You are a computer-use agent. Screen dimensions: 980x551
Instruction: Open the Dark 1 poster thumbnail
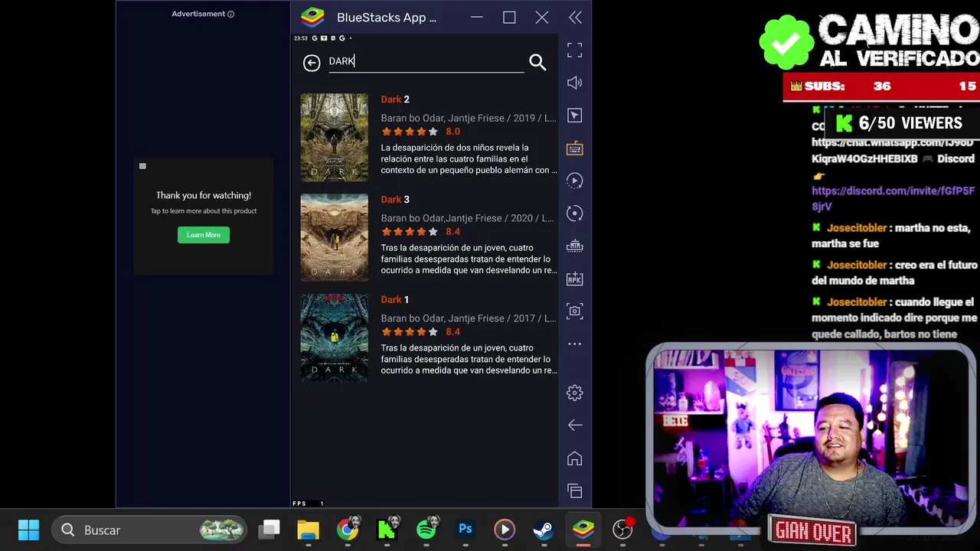[334, 337]
